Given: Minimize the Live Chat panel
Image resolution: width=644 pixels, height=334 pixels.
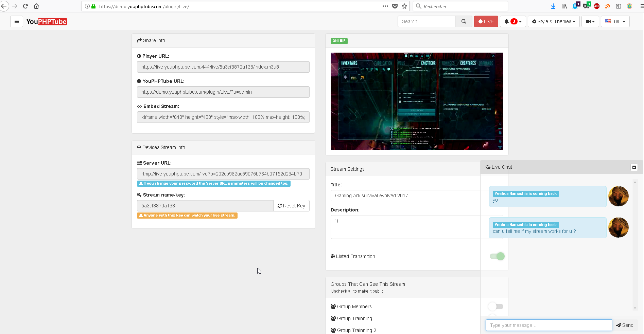Looking at the screenshot, I should click(634, 167).
